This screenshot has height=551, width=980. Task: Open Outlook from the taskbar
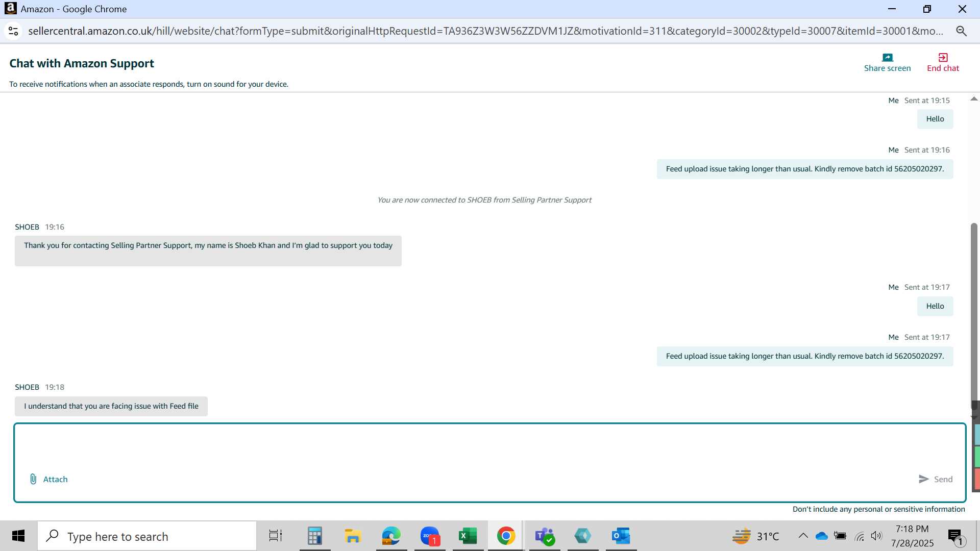tap(621, 536)
